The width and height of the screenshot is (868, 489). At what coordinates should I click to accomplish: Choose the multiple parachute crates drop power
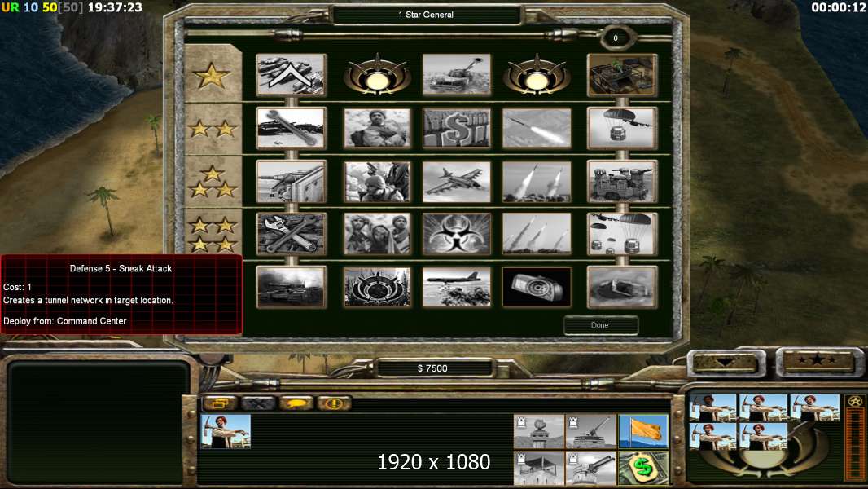click(622, 234)
